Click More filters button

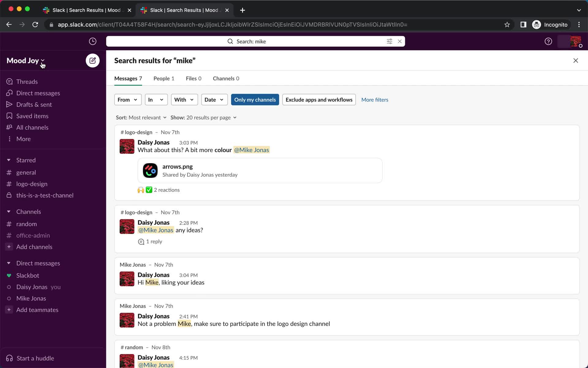375,99
